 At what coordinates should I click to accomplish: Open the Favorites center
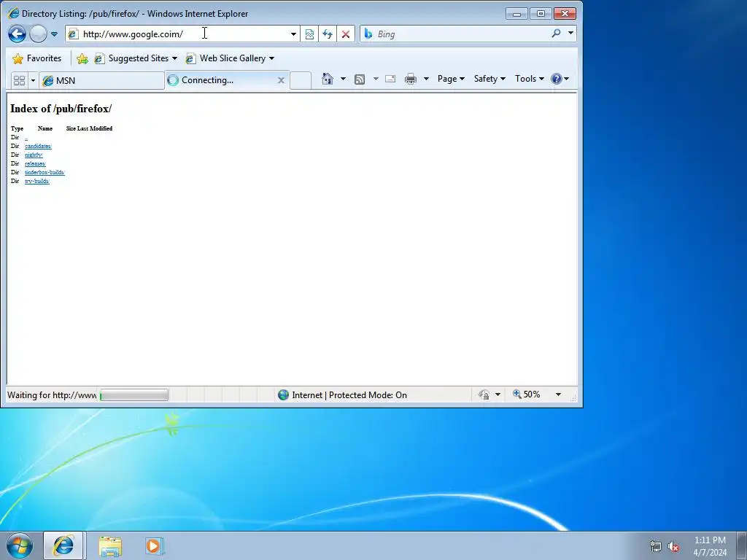pos(37,58)
